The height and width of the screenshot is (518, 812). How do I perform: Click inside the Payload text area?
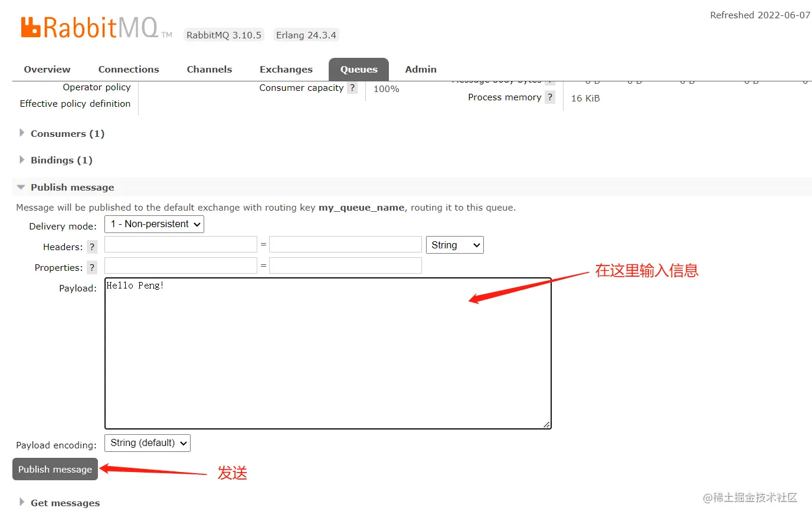coord(328,353)
